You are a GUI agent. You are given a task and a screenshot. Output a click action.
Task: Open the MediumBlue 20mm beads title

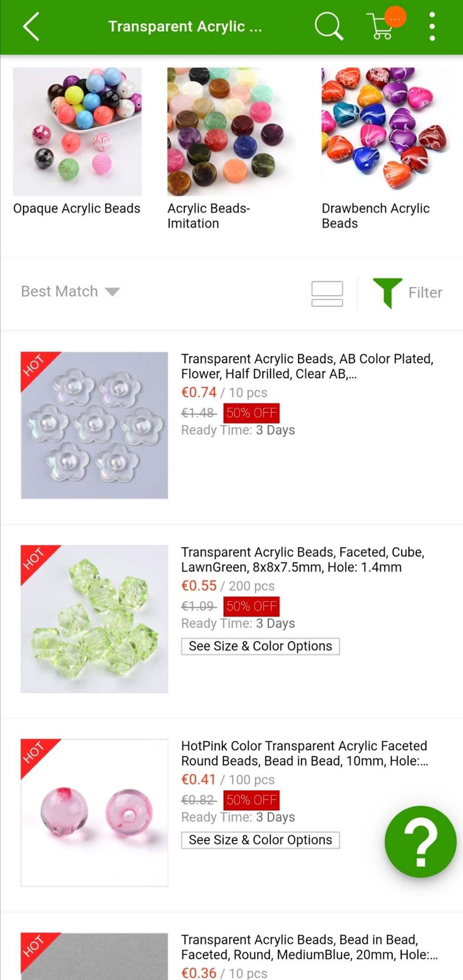(309, 946)
